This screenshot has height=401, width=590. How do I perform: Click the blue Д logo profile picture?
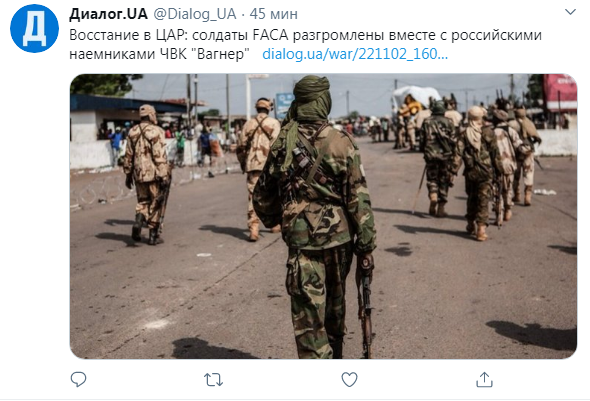(34, 28)
